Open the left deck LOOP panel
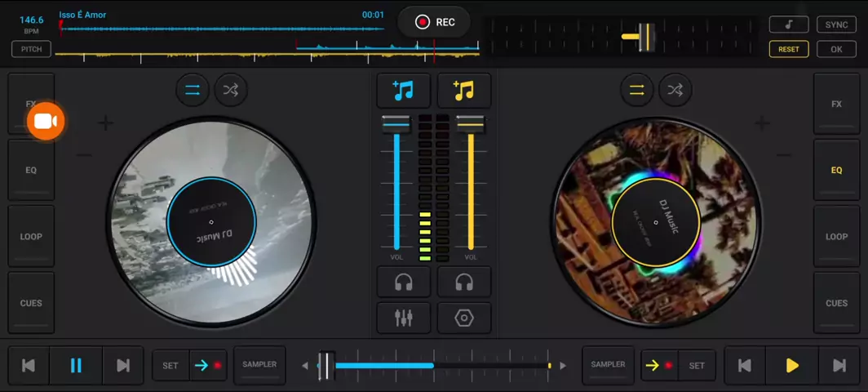868x392 pixels. coord(31,237)
